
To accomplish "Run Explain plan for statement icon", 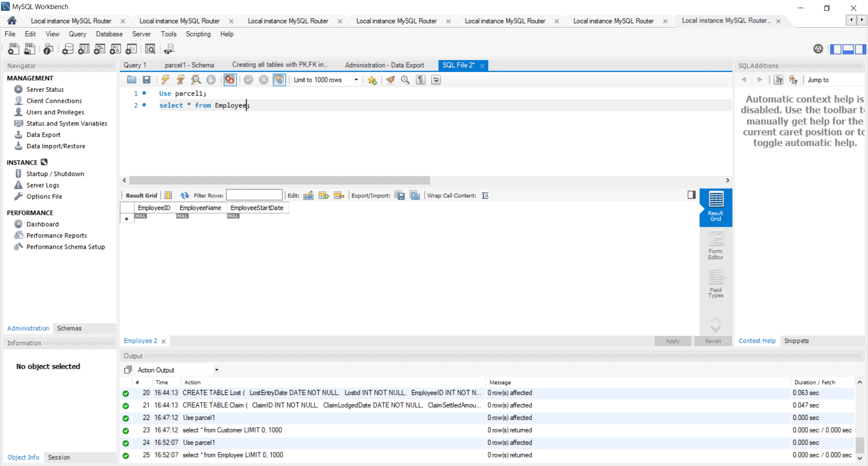I will (196, 80).
